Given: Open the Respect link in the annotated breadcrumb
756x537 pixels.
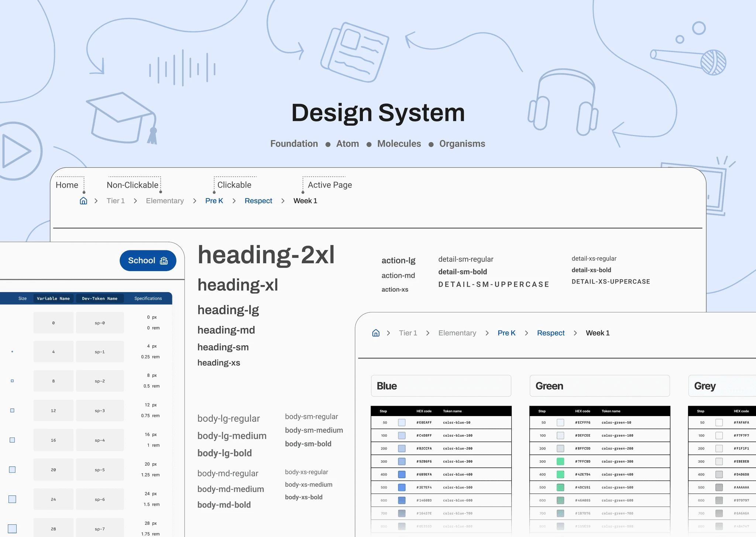Looking at the screenshot, I should point(258,201).
